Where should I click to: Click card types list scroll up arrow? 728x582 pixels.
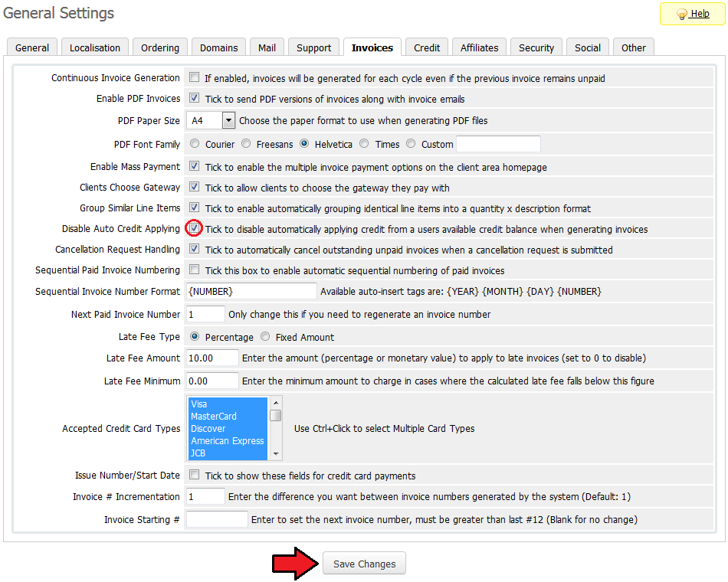pos(276,403)
